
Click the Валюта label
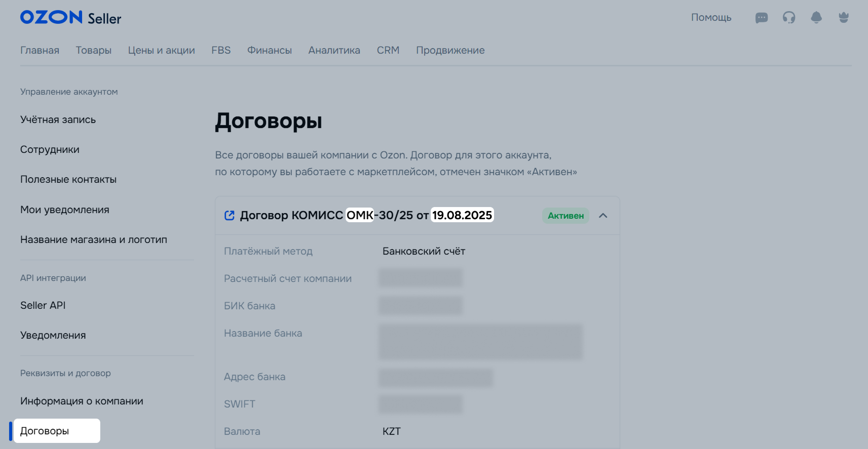242,432
